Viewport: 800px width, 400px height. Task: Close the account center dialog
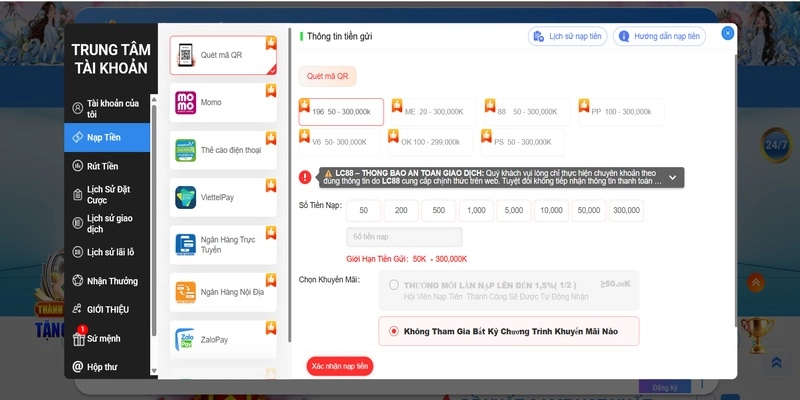coord(728,33)
